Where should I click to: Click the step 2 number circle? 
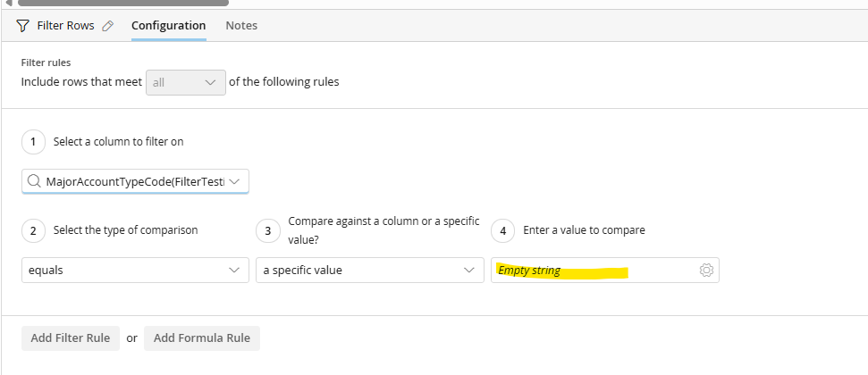click(33, 230)
